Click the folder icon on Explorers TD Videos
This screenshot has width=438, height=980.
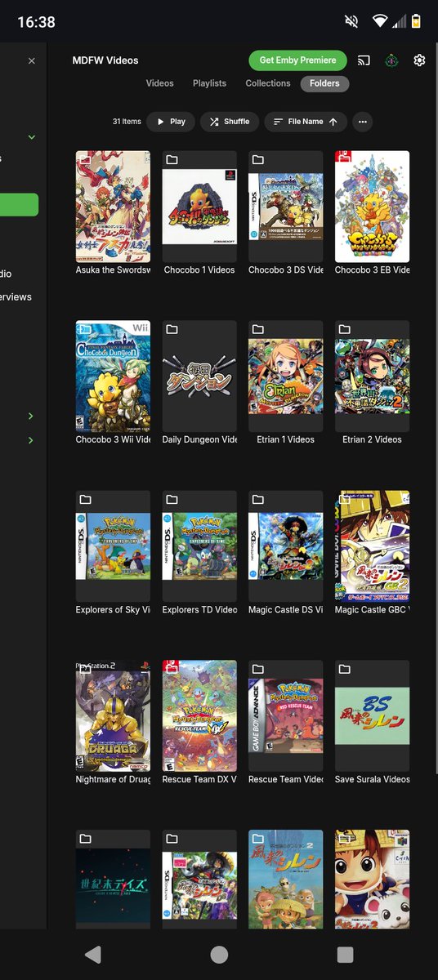tap(172, 499)
